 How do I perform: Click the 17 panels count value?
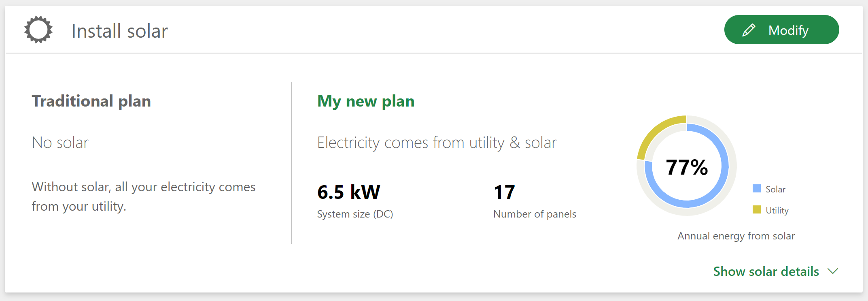coord(504,192)
